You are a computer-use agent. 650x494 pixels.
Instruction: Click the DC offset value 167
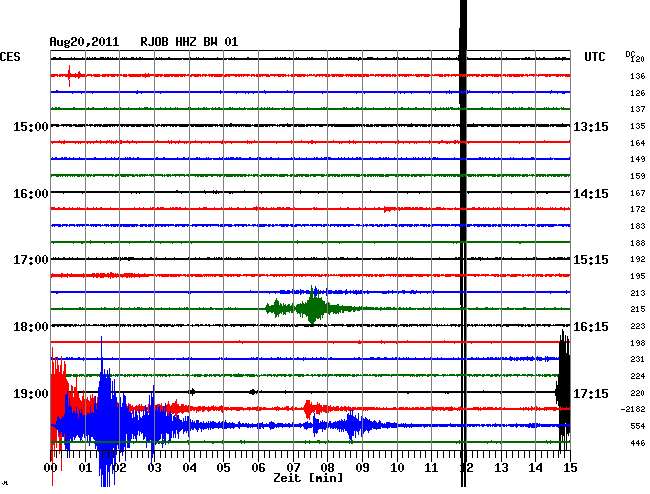[x=638, y=193]
